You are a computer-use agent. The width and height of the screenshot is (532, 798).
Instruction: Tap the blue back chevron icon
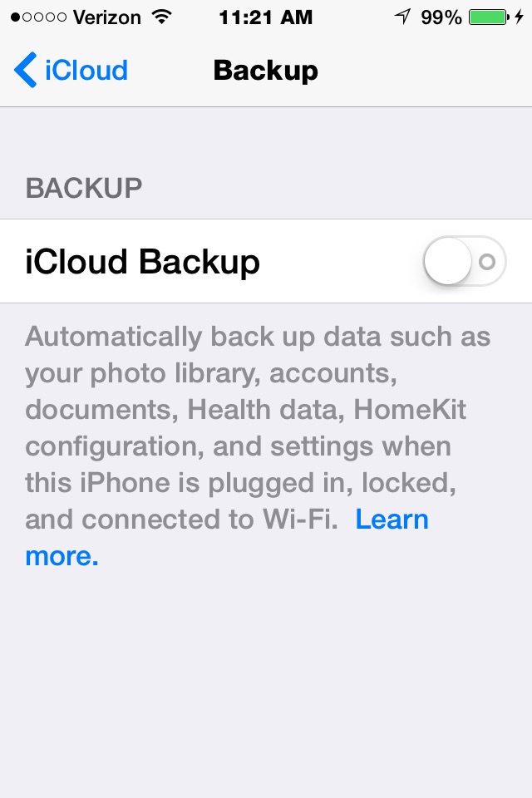pos(25,70)
